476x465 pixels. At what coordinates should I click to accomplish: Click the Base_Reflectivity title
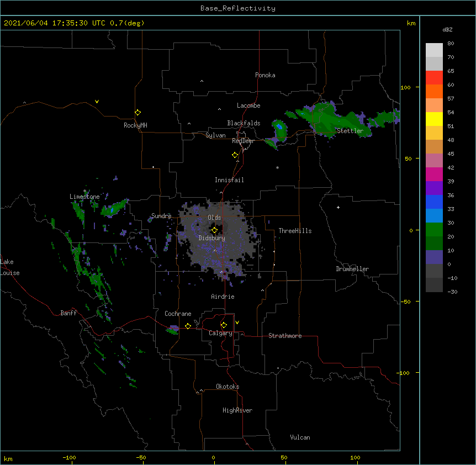pyautogui.click(x=238, y=8)
